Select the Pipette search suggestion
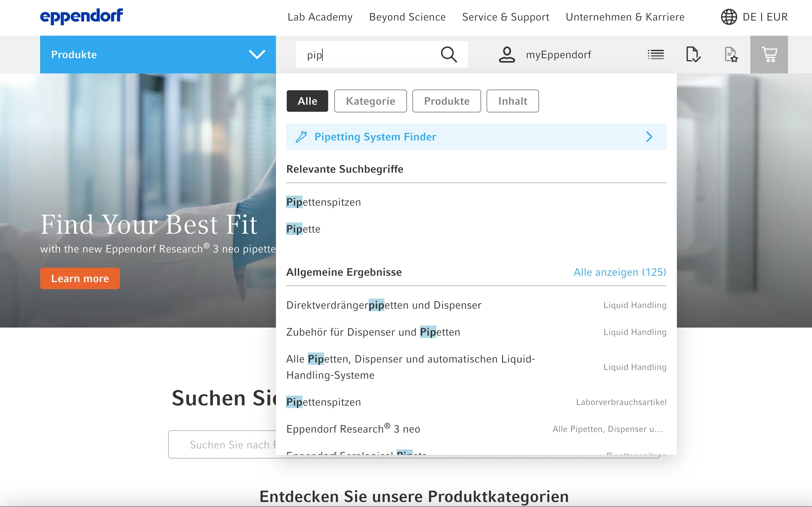Screen dimensions: 812x507 click(303, 229)
